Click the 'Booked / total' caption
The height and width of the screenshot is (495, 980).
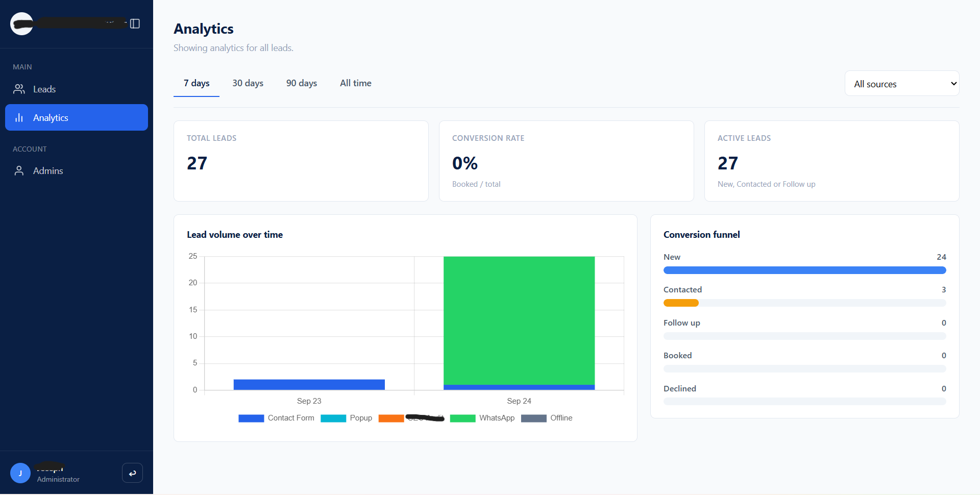(476, 184)
